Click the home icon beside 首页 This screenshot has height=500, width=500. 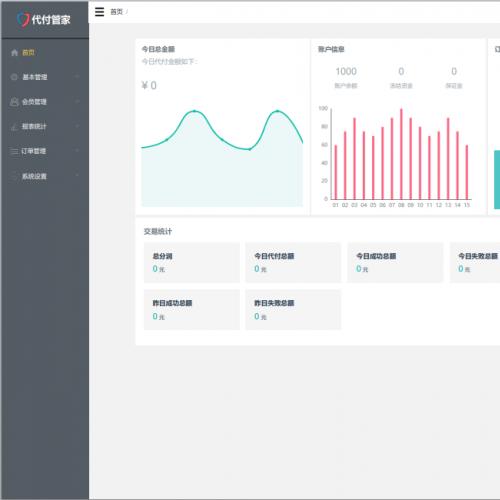[14, 53]
